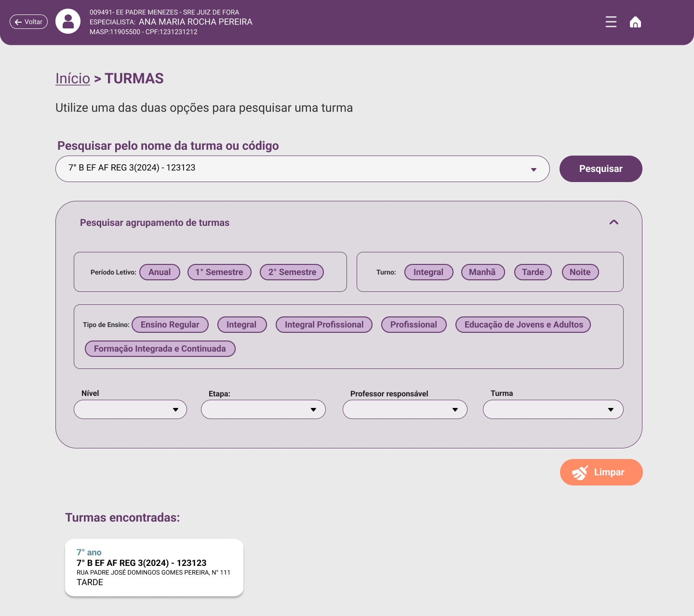Open the Etapa dropdown
Viewport: 694px width, 616px height.
(263, 409)
